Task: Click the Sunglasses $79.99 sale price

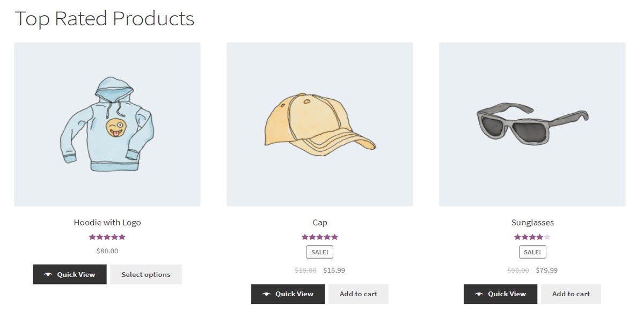Action: 547,270
